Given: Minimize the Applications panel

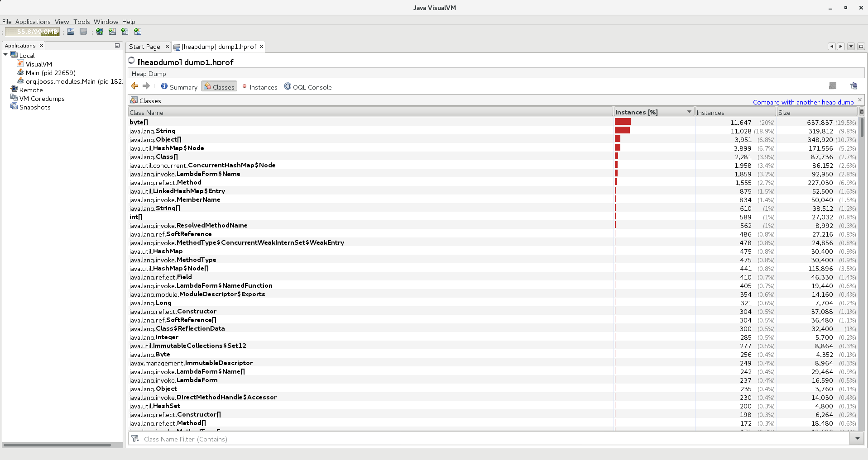Looking at the screenshot, I should 117,46.
